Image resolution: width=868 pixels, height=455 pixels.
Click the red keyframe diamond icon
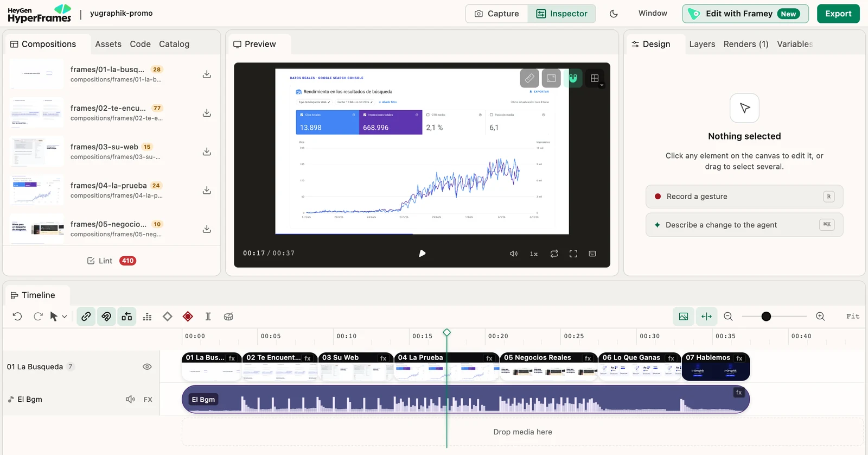pyautogui.click(x=188, y=317)
